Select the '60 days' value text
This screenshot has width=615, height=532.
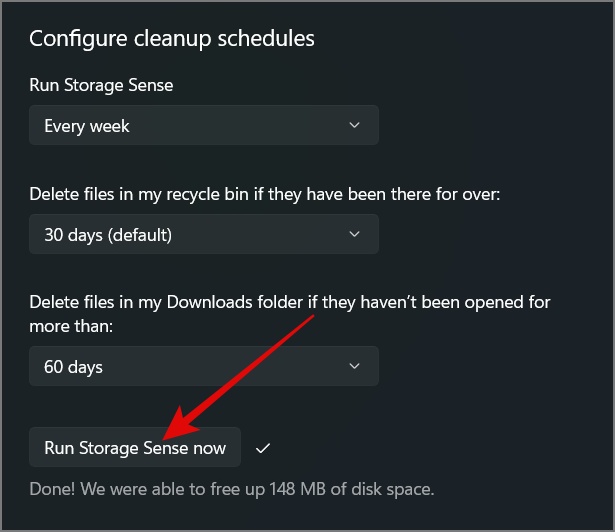74,367
